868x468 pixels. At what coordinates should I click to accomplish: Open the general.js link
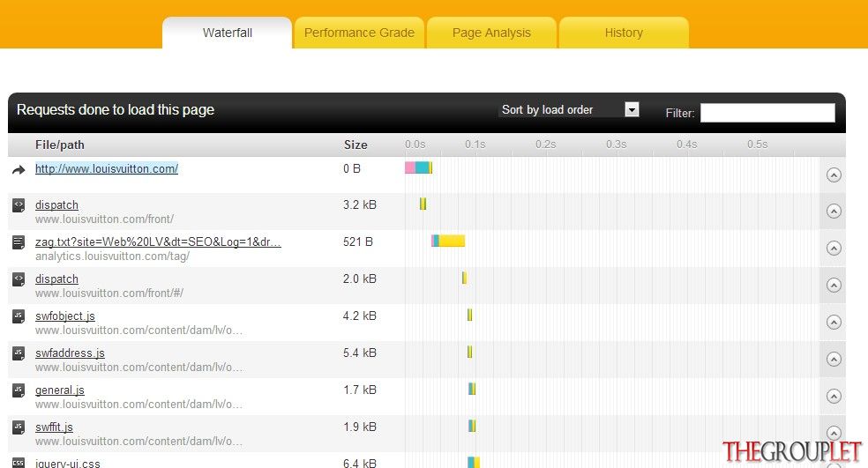coord(60,390)
